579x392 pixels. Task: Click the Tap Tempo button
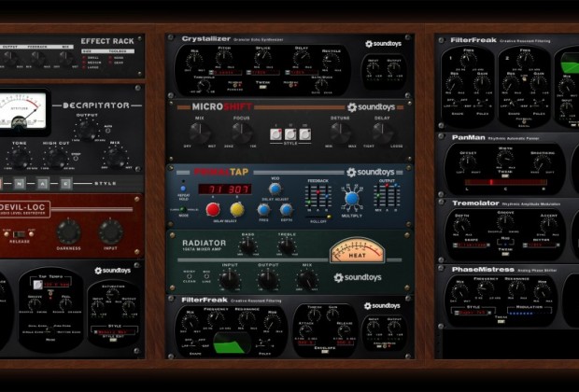(x=37, y=285)
